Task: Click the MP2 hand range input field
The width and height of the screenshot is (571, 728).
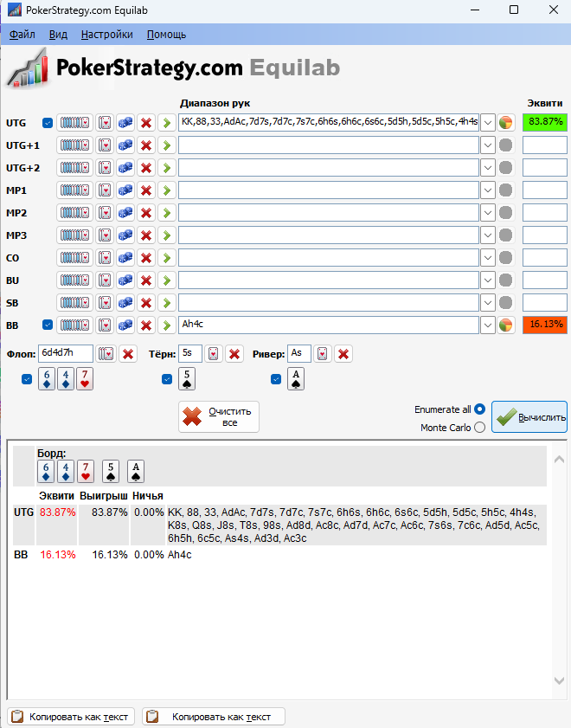Action: pyautogui.click(x=329, y=213)
